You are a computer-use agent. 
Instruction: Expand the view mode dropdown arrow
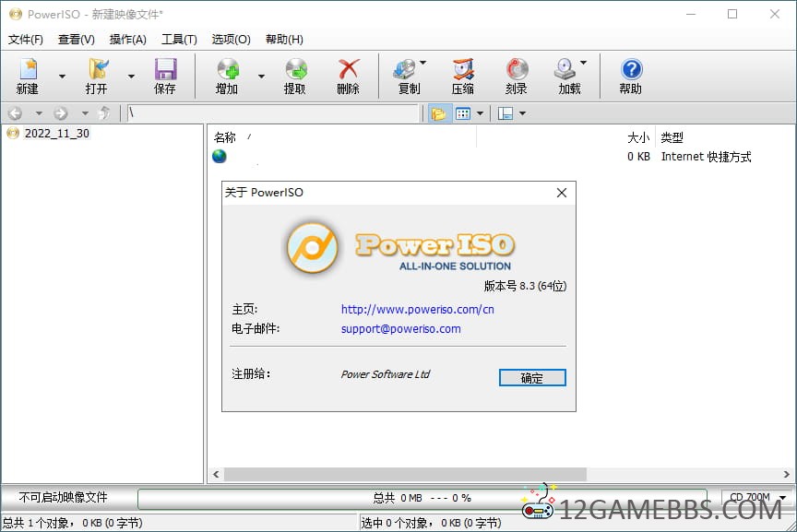(480, 113)
